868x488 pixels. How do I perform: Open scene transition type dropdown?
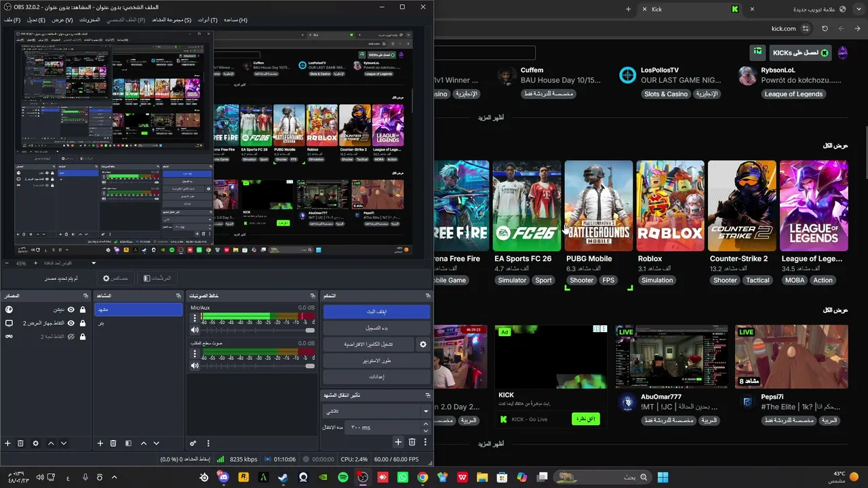pos(376,411)
